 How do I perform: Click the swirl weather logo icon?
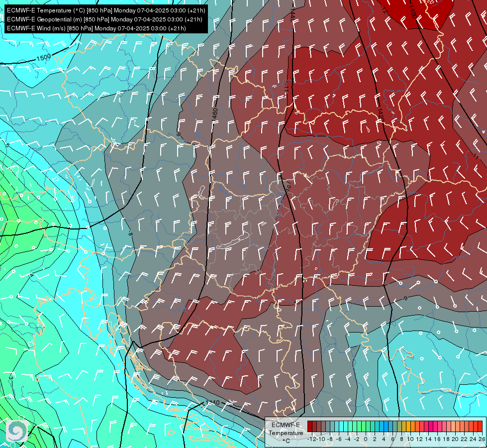(x=16, y=431)
